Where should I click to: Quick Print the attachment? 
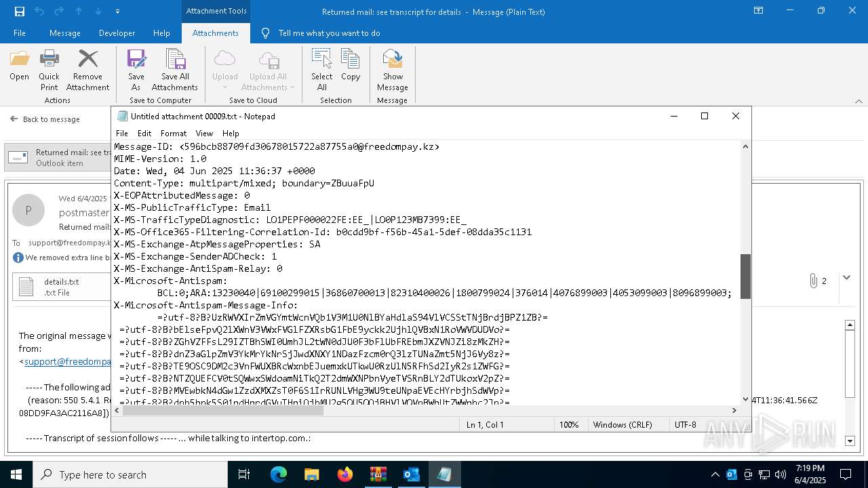tap(49, 70)
